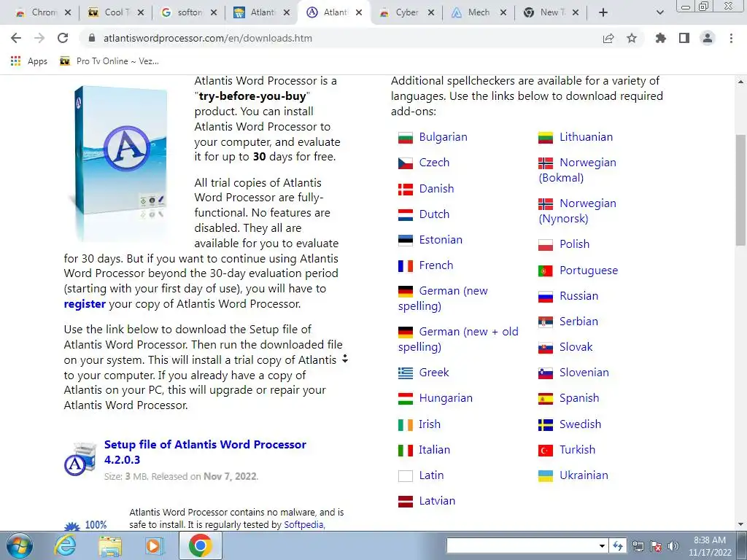Click the Lithuanian flag icon
The height and width of the screenshot is (560, 747).
click(x=546, y=138)
